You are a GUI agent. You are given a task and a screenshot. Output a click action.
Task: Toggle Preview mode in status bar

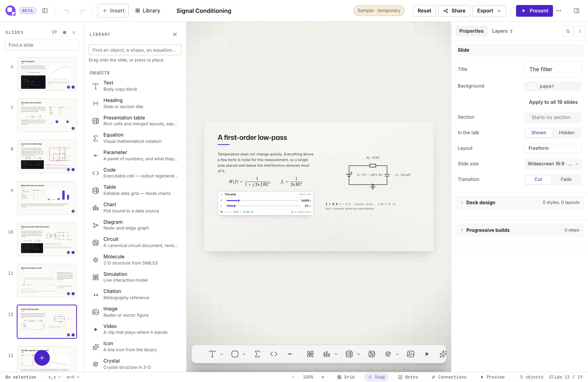(x=493, y=377)
